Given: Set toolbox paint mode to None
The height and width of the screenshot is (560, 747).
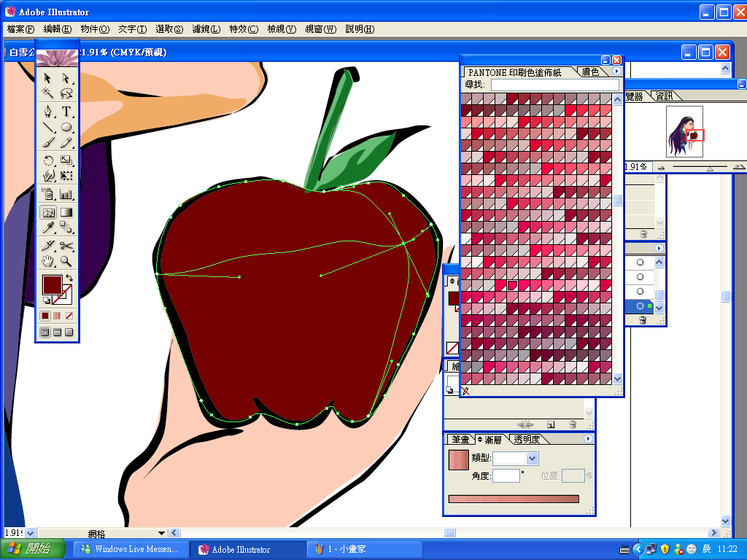Looking at the screenshot, I should (x=69, y=316).
